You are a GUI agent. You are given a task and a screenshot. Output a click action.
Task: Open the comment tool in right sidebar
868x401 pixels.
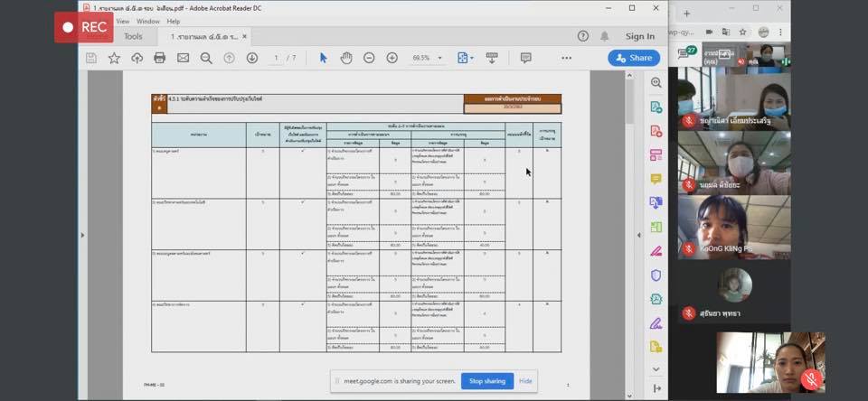pos(656,179)
